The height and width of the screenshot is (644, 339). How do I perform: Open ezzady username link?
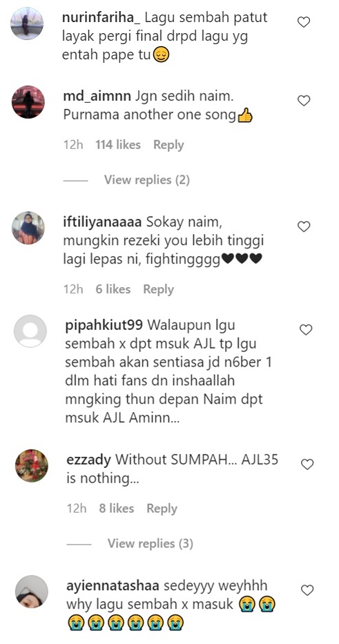pos(88,460)
